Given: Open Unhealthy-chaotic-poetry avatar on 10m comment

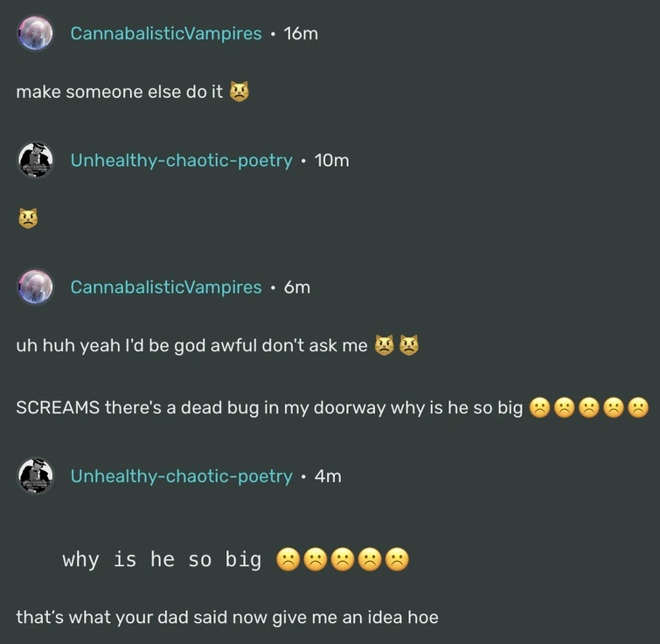Looking at the screenshot, I should [x=35, y=160].
